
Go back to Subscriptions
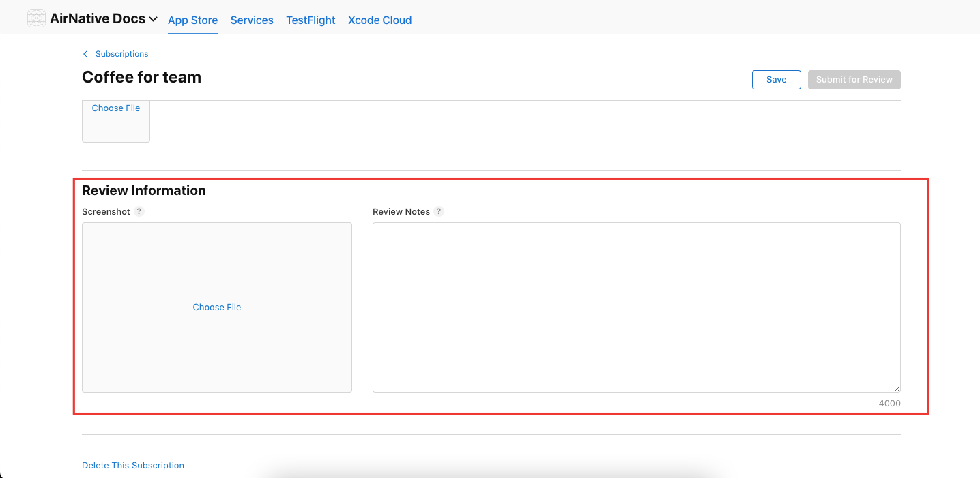click(121, 54)
